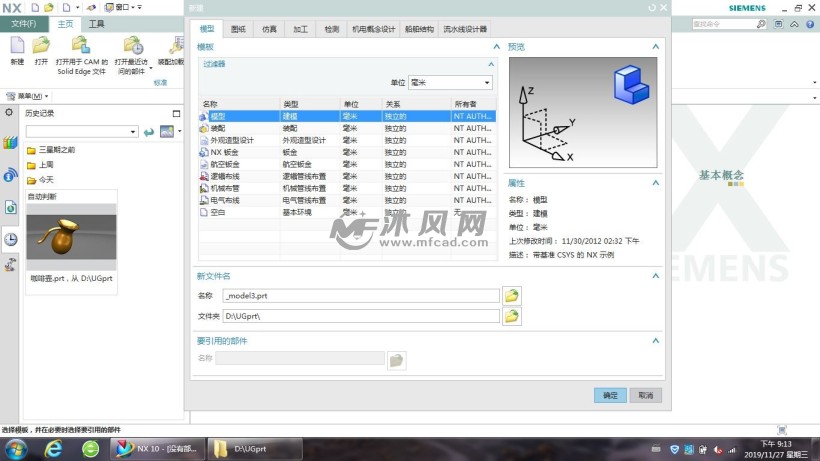The image size is (820, 461).
Task: Open the Menu(M) dropdown
Action: [27, 96]
